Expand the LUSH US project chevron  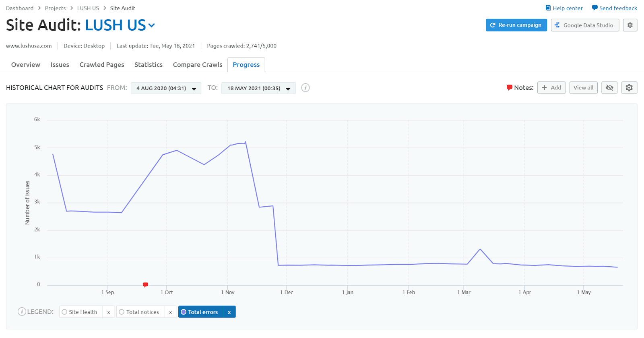point(151,25)
